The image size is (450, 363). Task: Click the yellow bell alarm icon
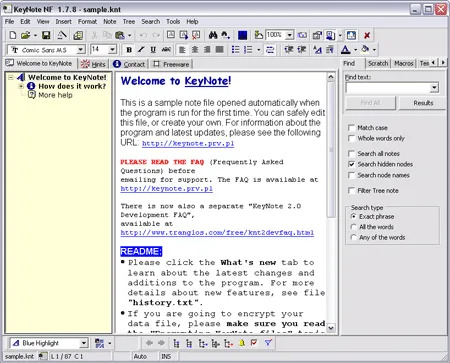click(242, 343)
